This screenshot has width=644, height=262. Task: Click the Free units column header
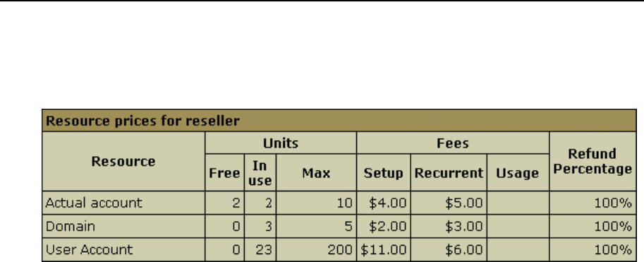tap(224, 173)
